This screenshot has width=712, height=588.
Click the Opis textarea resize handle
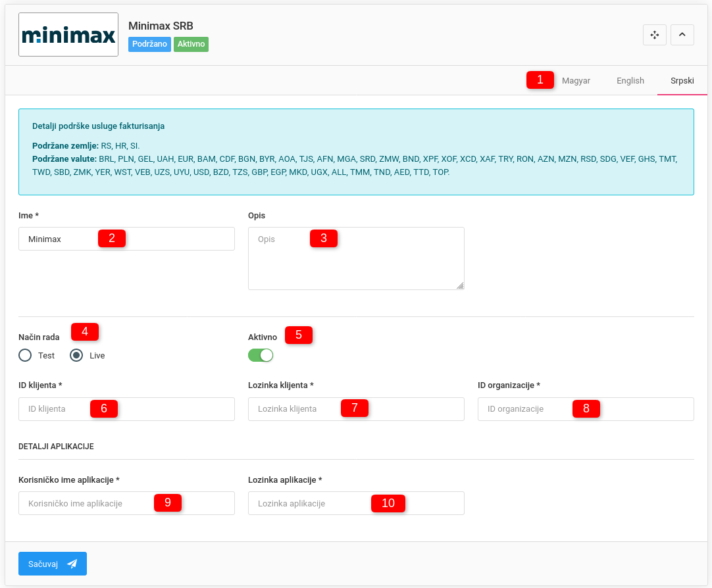tap(460, 285)
